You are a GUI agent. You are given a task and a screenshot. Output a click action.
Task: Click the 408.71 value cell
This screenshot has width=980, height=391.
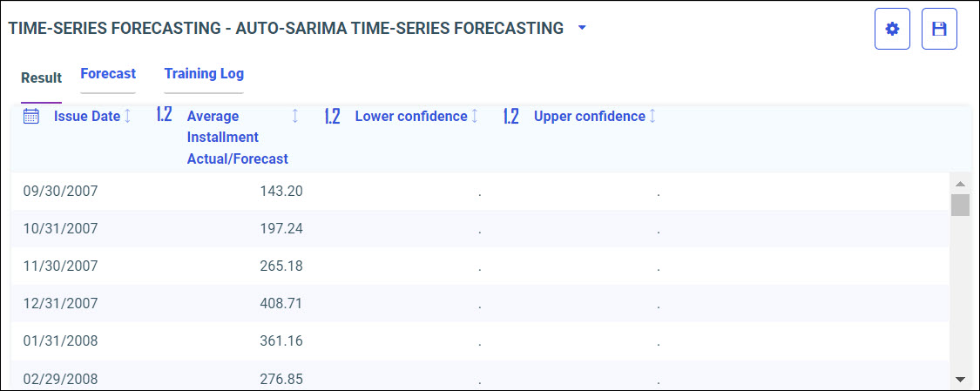pyautogui.click(x=281, y=303)
